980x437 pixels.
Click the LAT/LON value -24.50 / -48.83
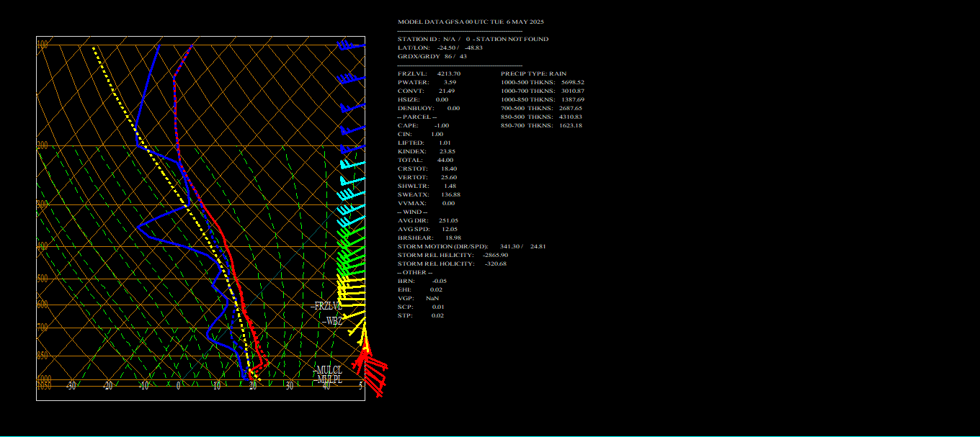[x=460, y=48]
